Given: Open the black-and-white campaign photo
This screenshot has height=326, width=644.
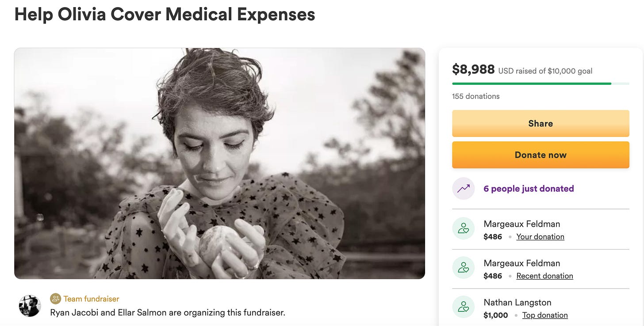Looking at the screenshot, I should pos(219,163).
